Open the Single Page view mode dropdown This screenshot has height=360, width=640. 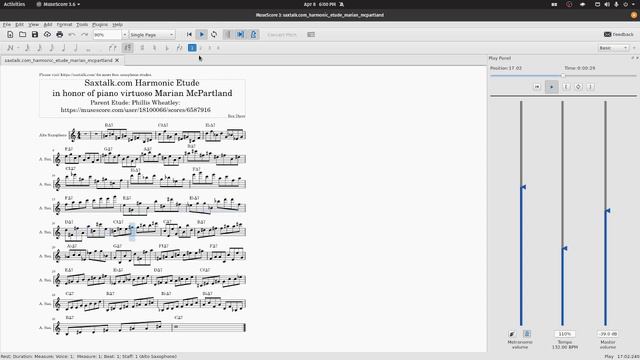coord(152,35)
